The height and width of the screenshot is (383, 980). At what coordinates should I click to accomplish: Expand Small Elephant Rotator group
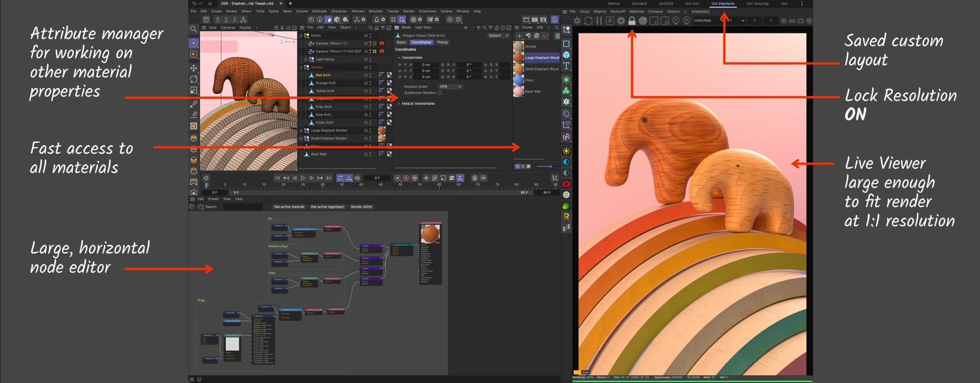pos(301,138)
